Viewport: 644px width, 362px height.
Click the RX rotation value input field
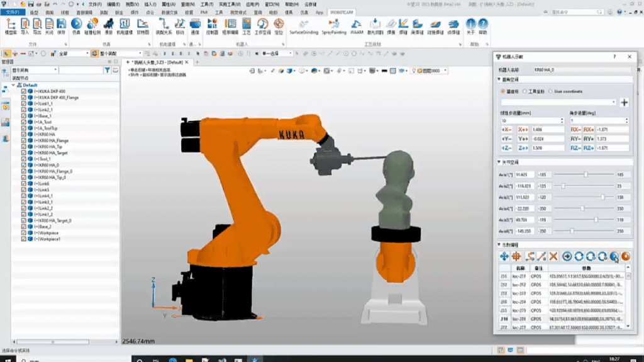click(x=612, y=129)
